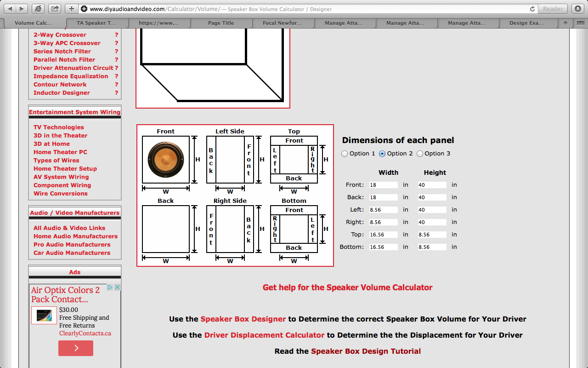Open the Driver Displacement Calculator link
Screen dimensions: 588x368
264,335
